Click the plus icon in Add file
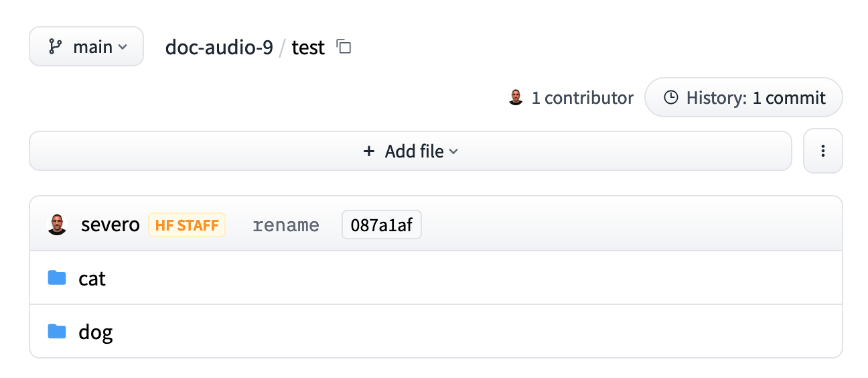 tap(368, 151)
